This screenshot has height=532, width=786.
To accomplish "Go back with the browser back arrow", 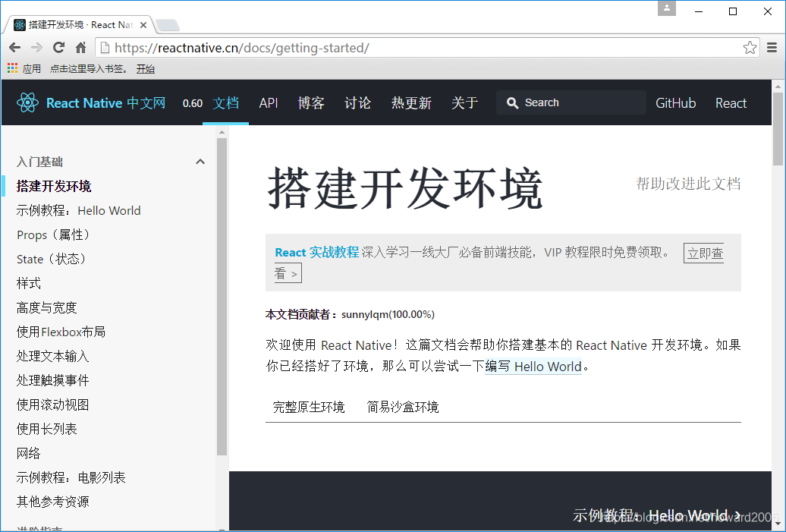I will point(15,48).
